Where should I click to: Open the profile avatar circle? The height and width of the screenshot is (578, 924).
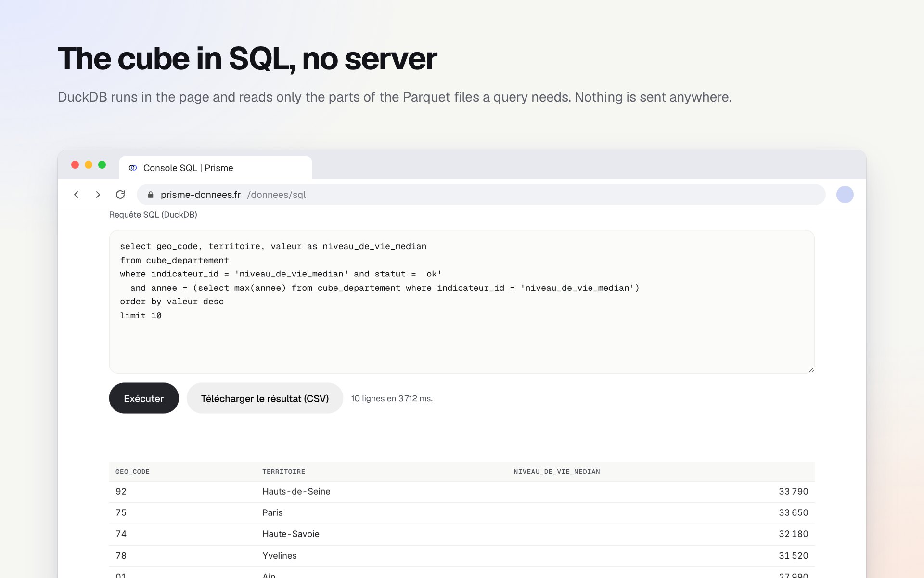pos(845,195)
